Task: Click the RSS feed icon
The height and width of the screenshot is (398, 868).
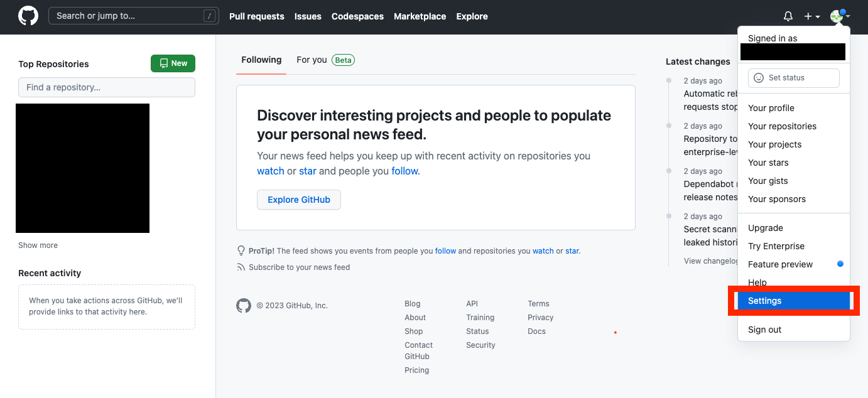Action: [x=241, y=267]
